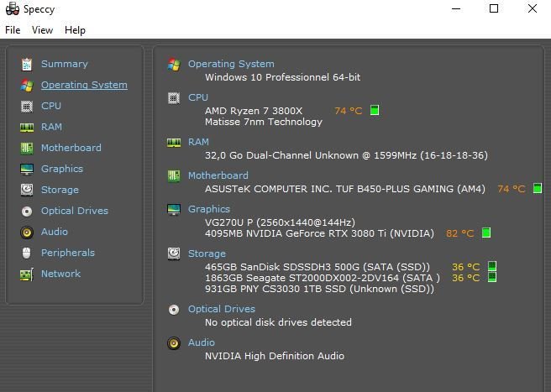Image resolution: width=551 pixels, height=392 pixels.
Task: Click the Operating System heading in summary
Action: point(231,64)
